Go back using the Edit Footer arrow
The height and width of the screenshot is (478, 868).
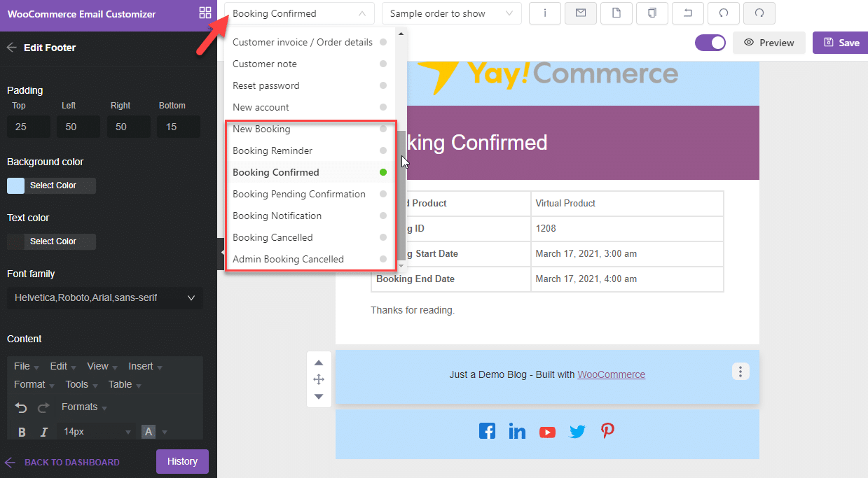click(11, 48)
